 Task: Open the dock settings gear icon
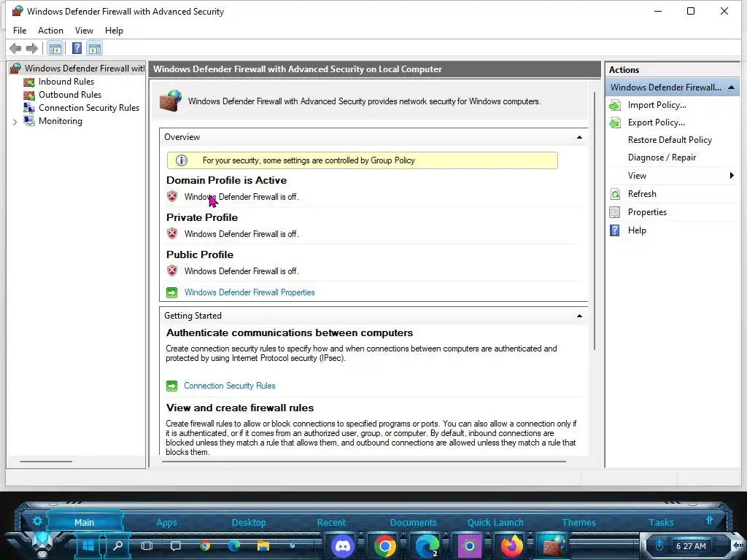coord(37,521)
